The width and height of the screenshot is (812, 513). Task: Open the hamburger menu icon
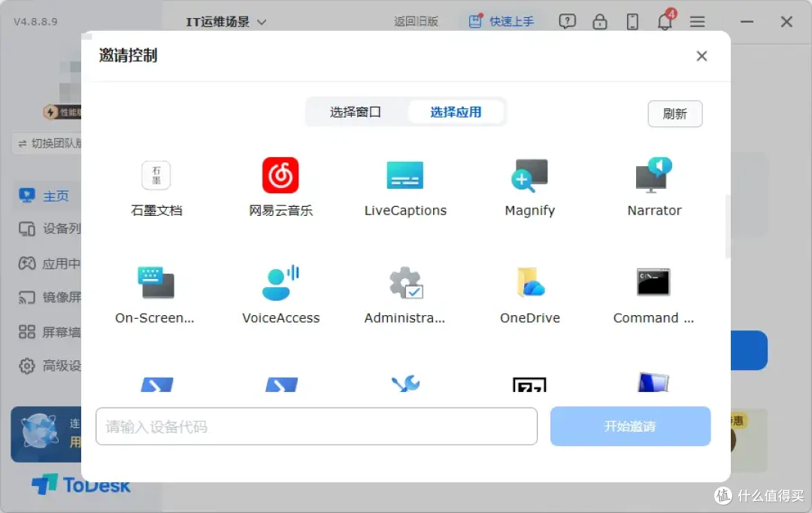(697, 22)
